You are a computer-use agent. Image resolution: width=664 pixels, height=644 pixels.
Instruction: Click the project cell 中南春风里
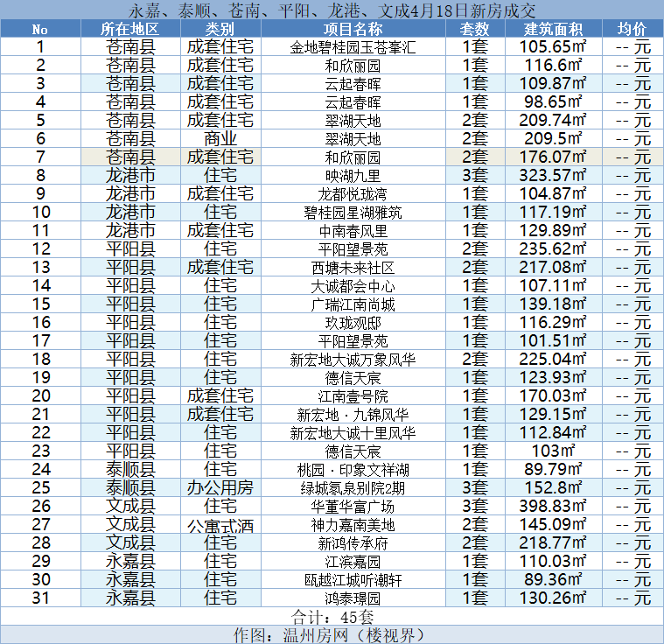point(353,230)
